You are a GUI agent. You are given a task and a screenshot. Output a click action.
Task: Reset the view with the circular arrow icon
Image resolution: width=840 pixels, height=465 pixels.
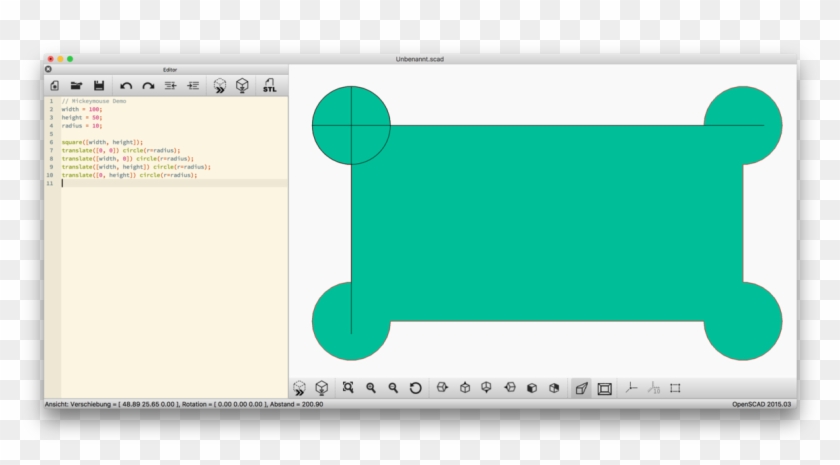click(415, 388)
